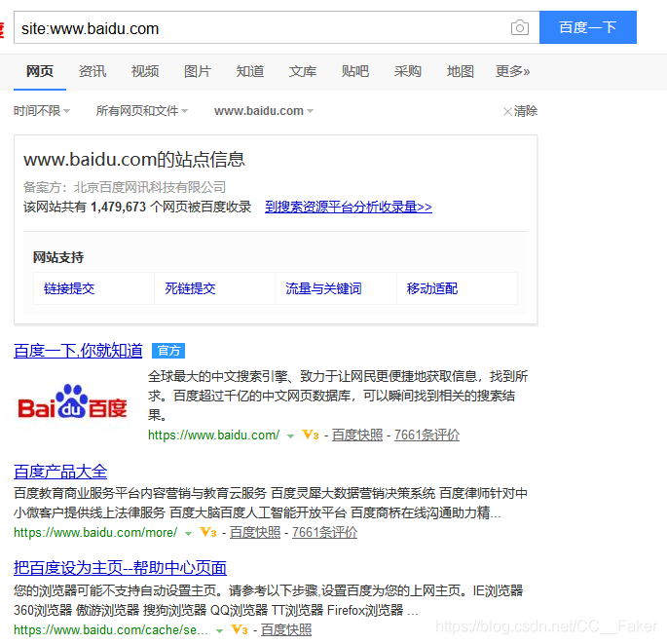Click V3 badge of 百度产品大全 result
This screenshot has height=644, width=667.
point(208,533)
